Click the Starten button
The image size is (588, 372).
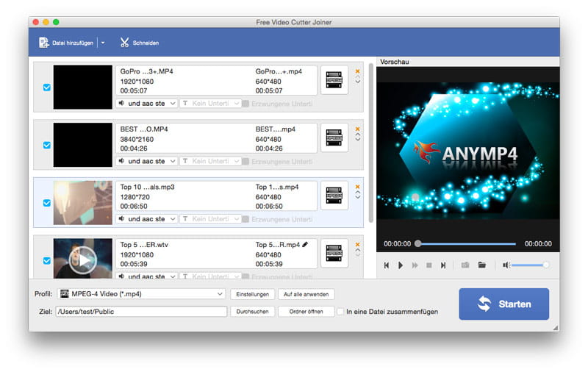[503, 304]
